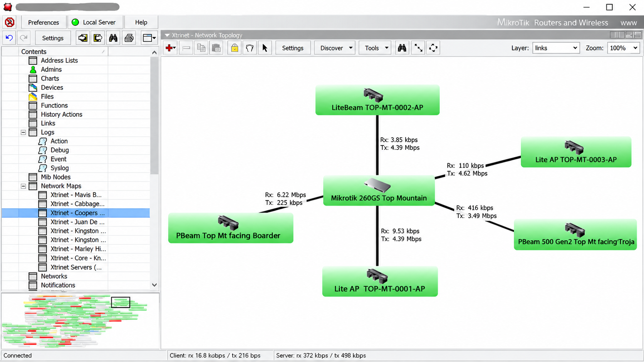644x362 pixels.
Task: Open the panel layout dropdown icon
Action: tap(149, 38)
